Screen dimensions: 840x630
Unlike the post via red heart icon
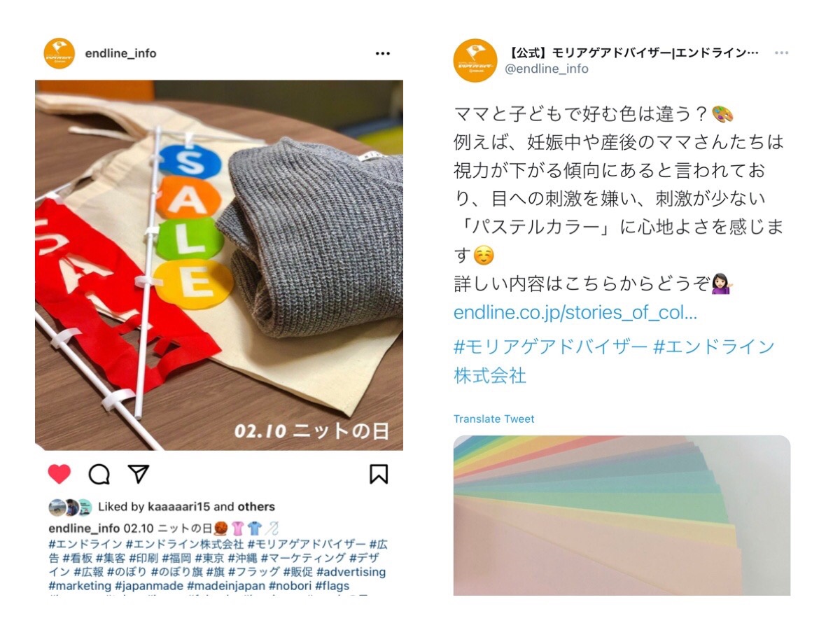point(59,474)
